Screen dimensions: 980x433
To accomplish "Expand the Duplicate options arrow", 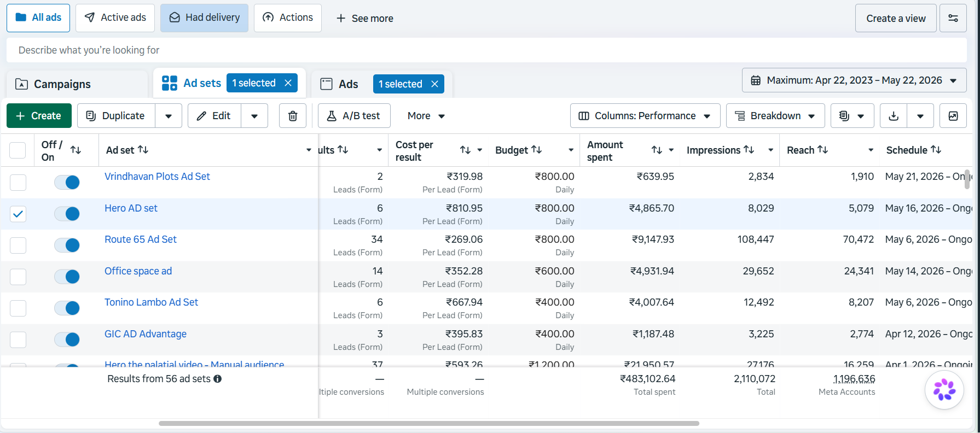I will pyautogui.click(x=169, y=116).
